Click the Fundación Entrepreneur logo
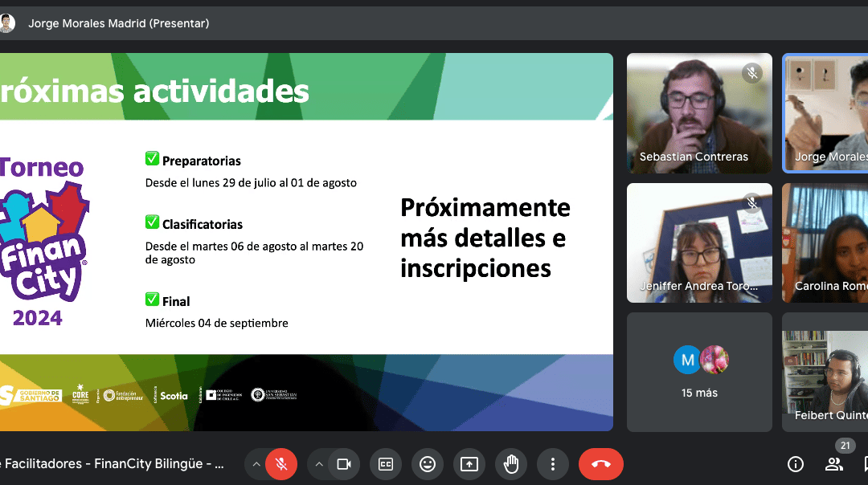 click(x=123, y=395)
